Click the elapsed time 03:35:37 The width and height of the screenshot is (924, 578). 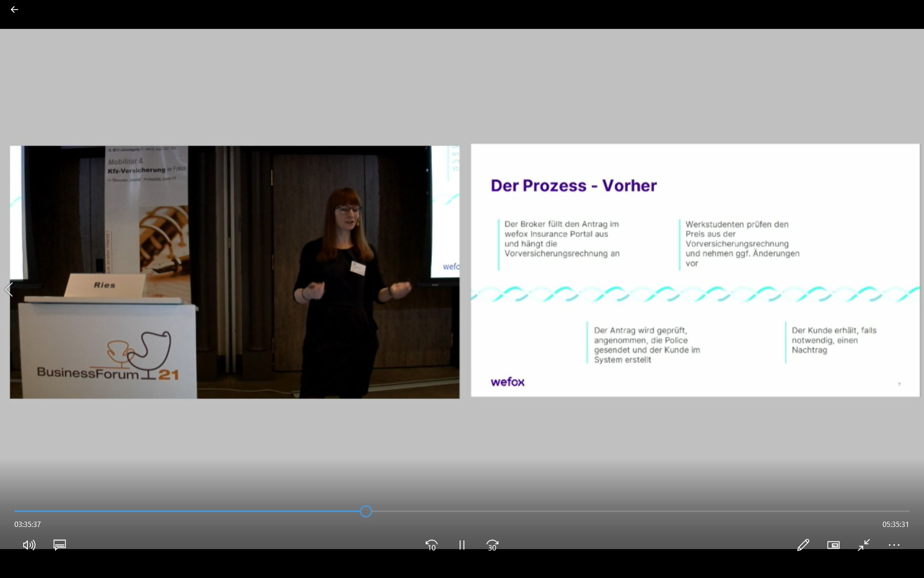27,524
